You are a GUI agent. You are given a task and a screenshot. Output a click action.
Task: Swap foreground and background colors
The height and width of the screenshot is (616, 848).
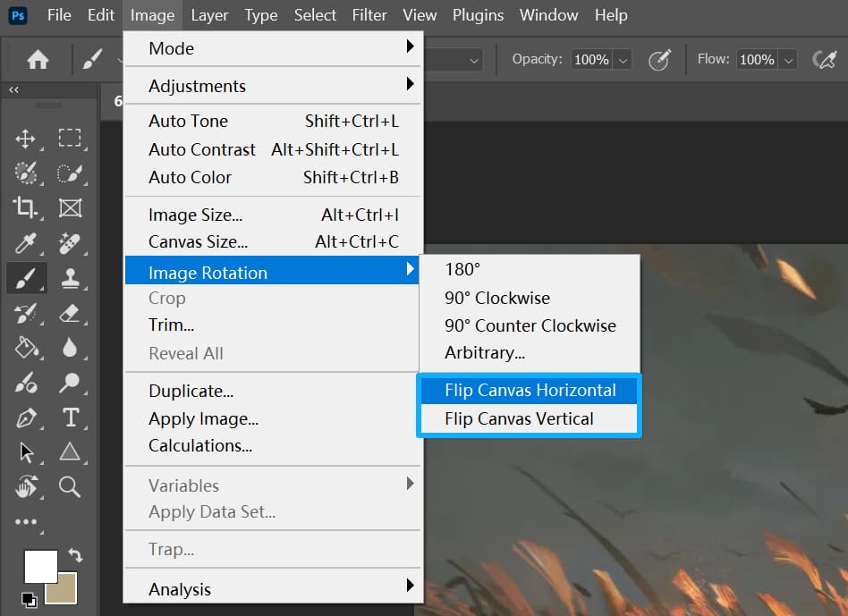[75, 556]
